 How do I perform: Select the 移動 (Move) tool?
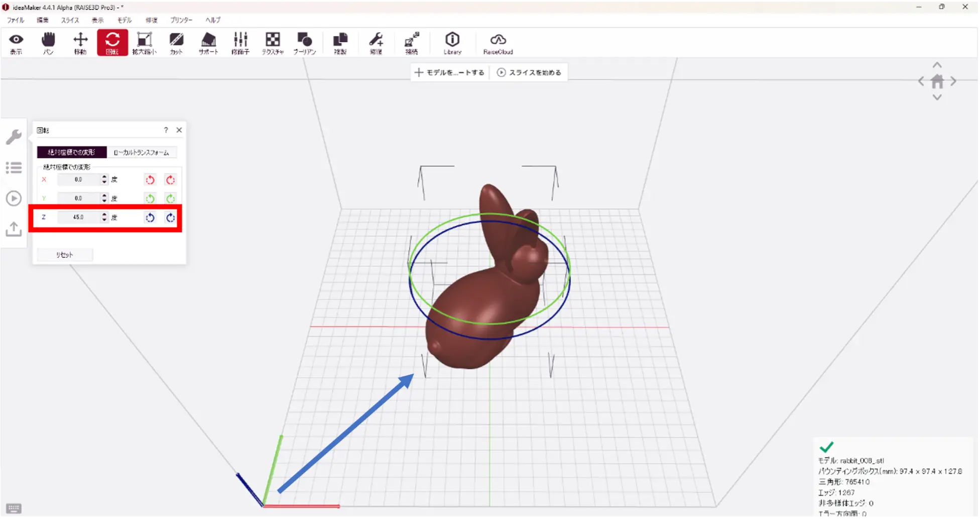(80, 43)
